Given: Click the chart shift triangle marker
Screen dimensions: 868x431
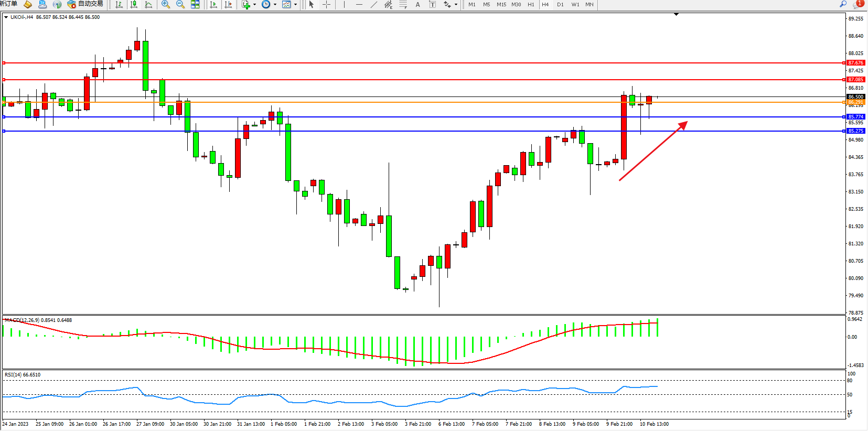Looking at the screenshot, I should pos(676,14).
